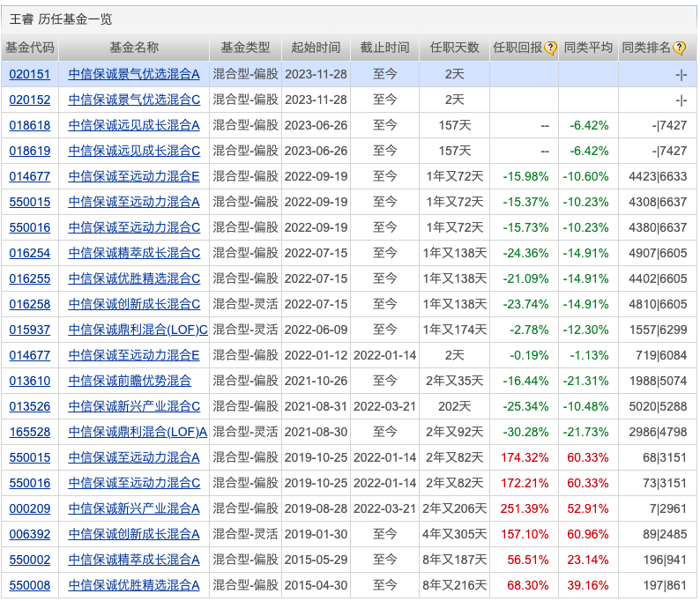The height and width of the screenshot is (601, 700).
Task: Click the 任职天数 column header
Action: 454,48
